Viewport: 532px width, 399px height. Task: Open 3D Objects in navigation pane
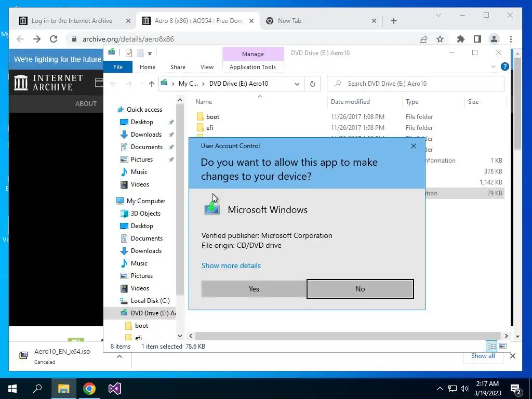point(145,214)
